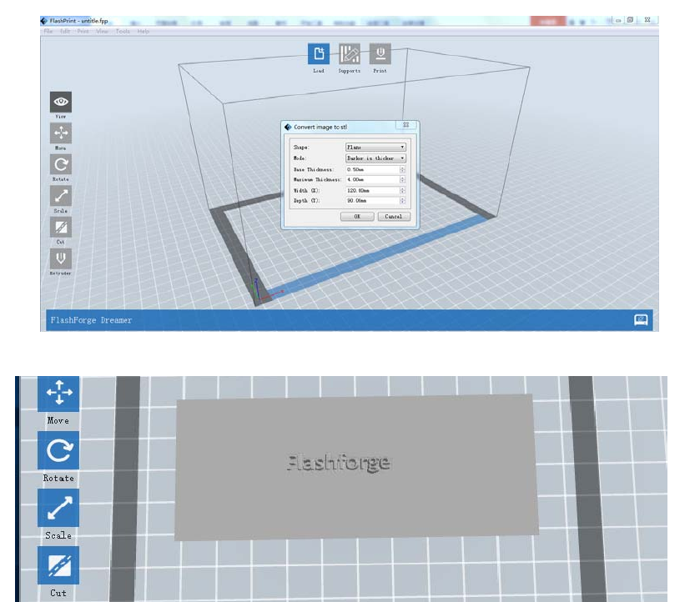Click the Mode: label in the dialog
The height and width of the screenshot is (602, 700).
click(300, 158)
